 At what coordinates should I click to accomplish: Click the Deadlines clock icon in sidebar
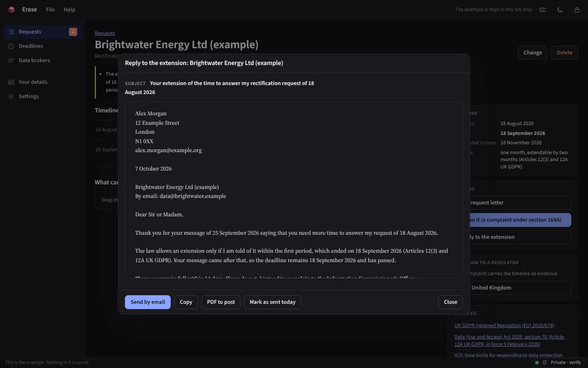point(11,46)
